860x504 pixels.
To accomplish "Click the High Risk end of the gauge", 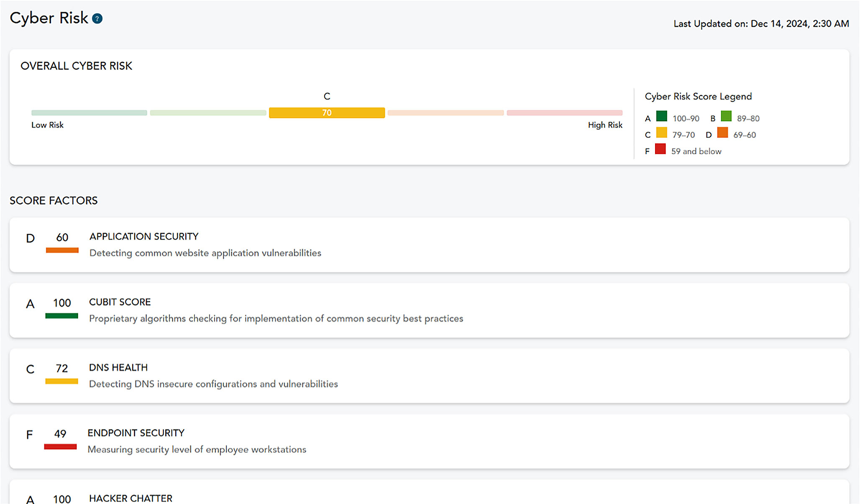I will coord(605,125).
